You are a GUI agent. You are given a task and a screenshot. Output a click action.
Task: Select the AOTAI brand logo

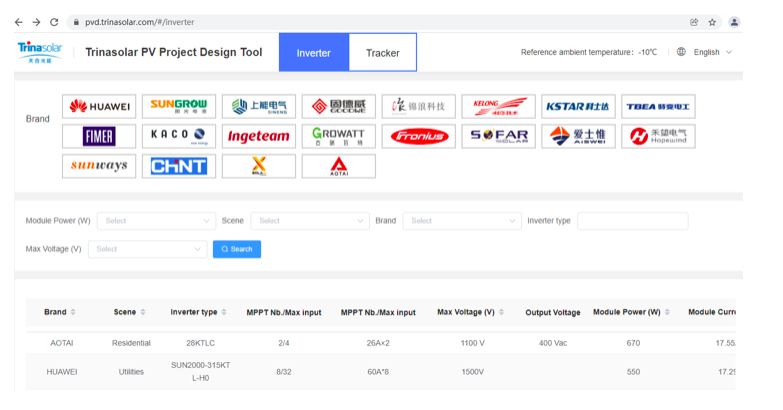(x=339, y=166)
